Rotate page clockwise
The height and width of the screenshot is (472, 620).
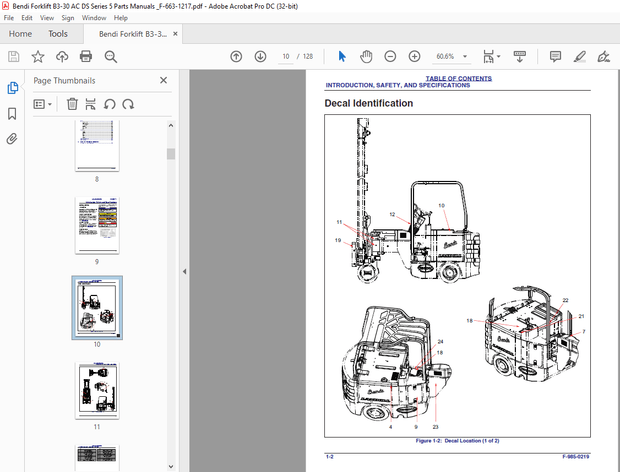click(128, 104)
